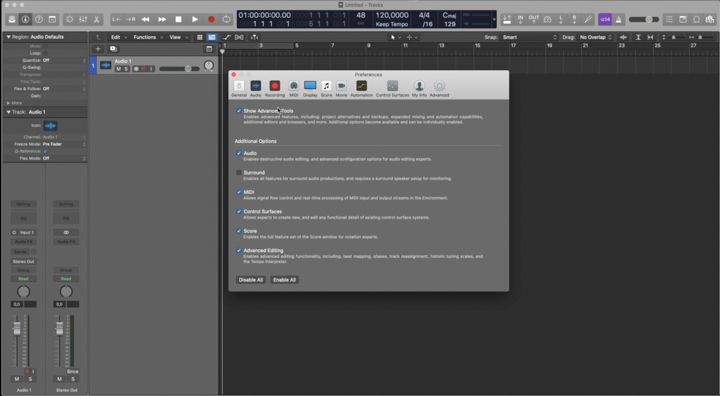This screenshot has height=396, width=720.
Task: Open the Browsers media icon
Action: point(710,19)
